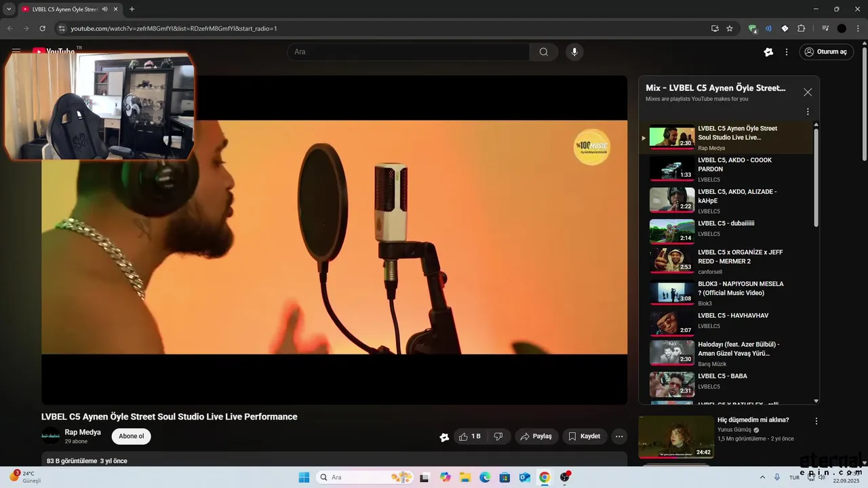Viewport: 868px width, 488px height.
Task: Focus the YouTube Ara search field
Action: 408,52
